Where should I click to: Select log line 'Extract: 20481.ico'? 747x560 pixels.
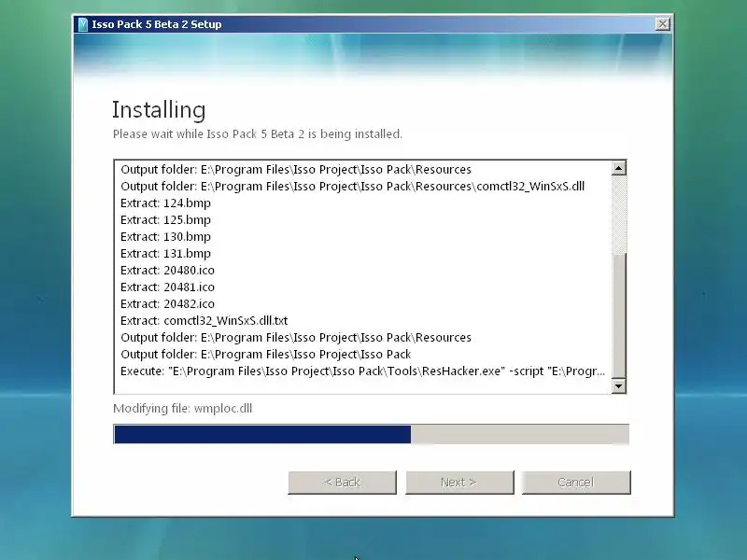(x=167, y=287)
